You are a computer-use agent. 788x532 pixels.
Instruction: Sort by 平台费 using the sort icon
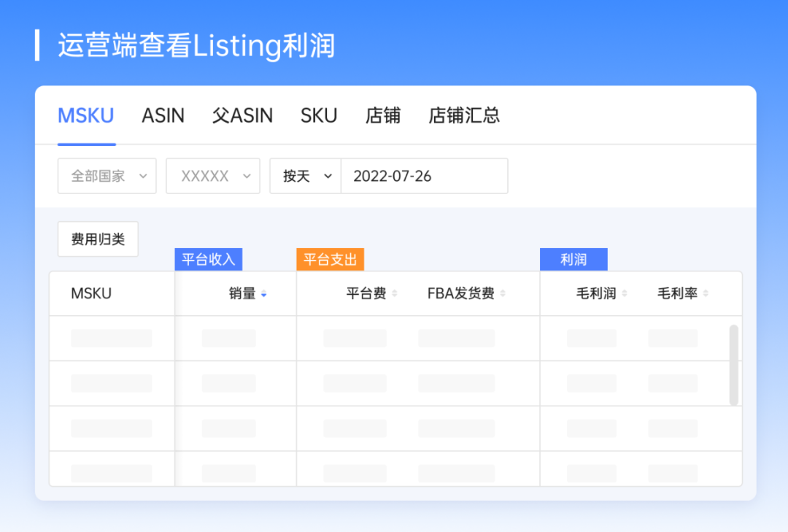(395, 293)
